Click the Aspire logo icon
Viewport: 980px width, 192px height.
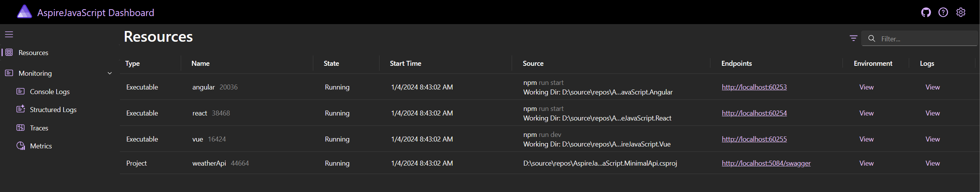coord(24,12)
